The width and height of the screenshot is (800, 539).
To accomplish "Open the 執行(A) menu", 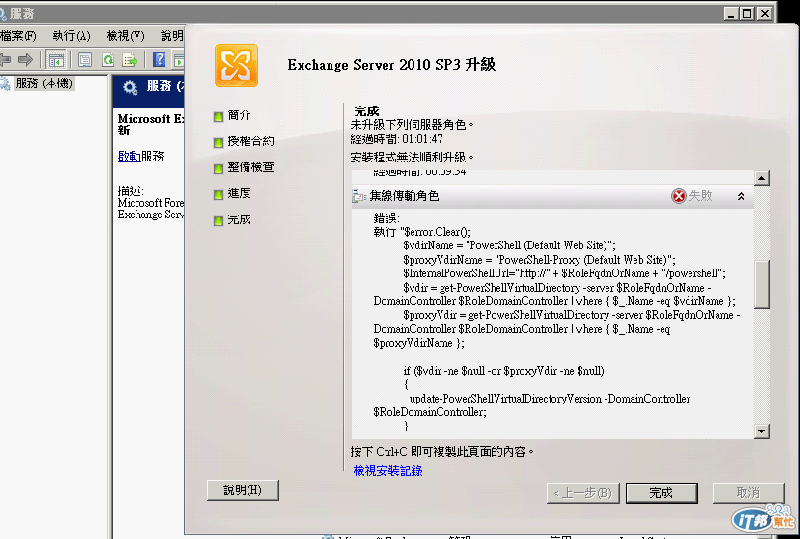I will 71,36.
